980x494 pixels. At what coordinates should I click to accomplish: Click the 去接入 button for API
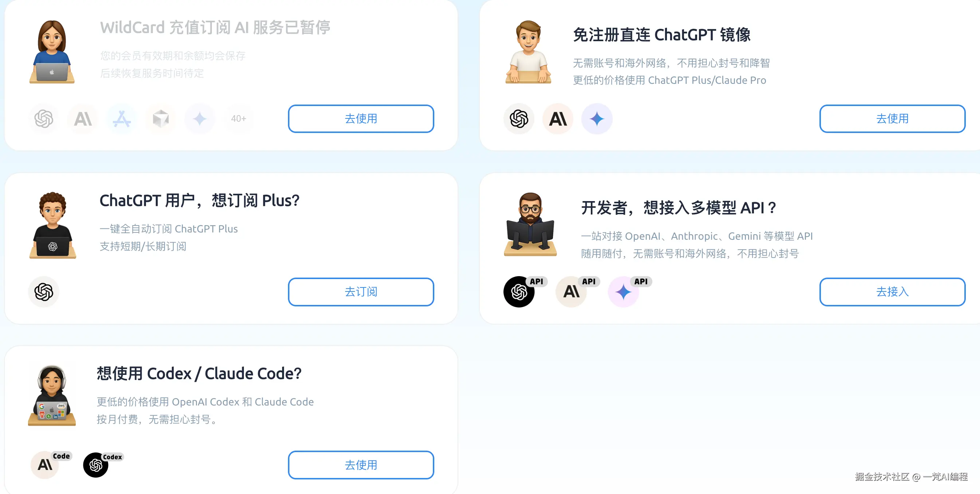[x=892, y=291]
